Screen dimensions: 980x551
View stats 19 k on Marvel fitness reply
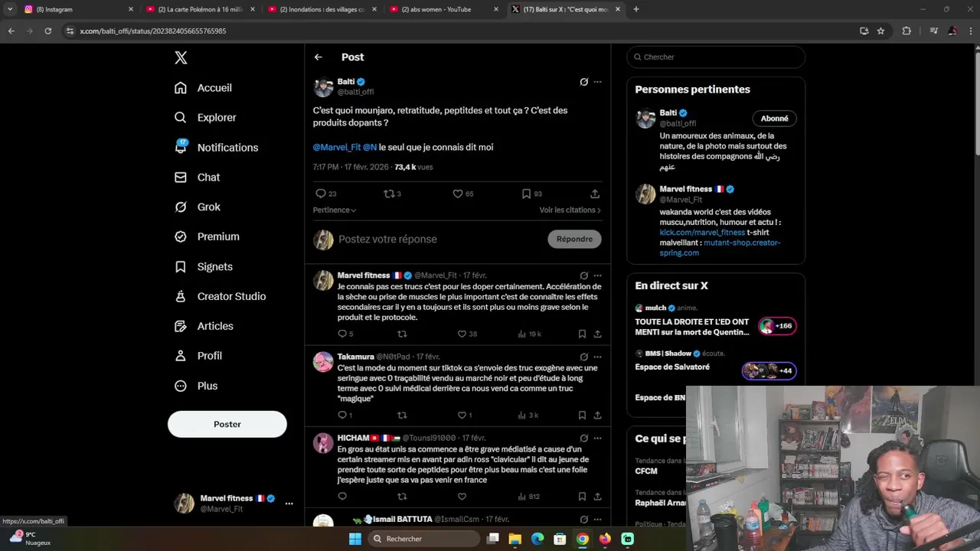point(530,334)
